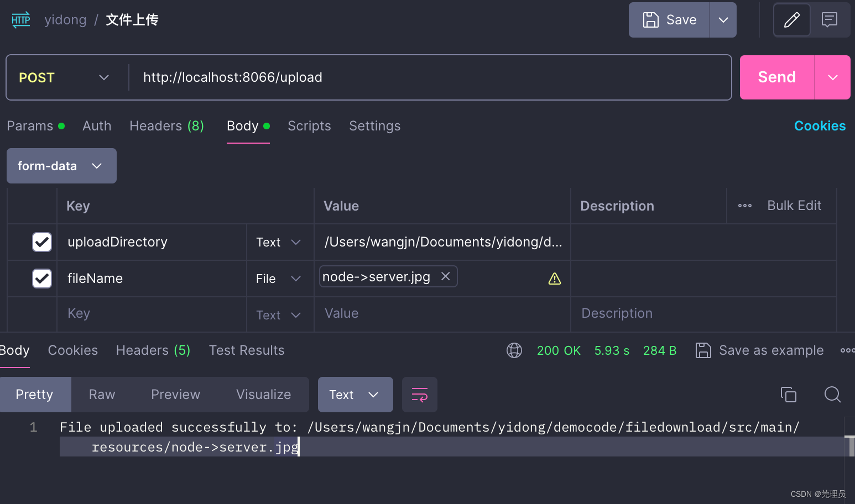This screenshot has height=504, width=855.
Task: Switch to the Auth tab
Action: coord(97,126)
